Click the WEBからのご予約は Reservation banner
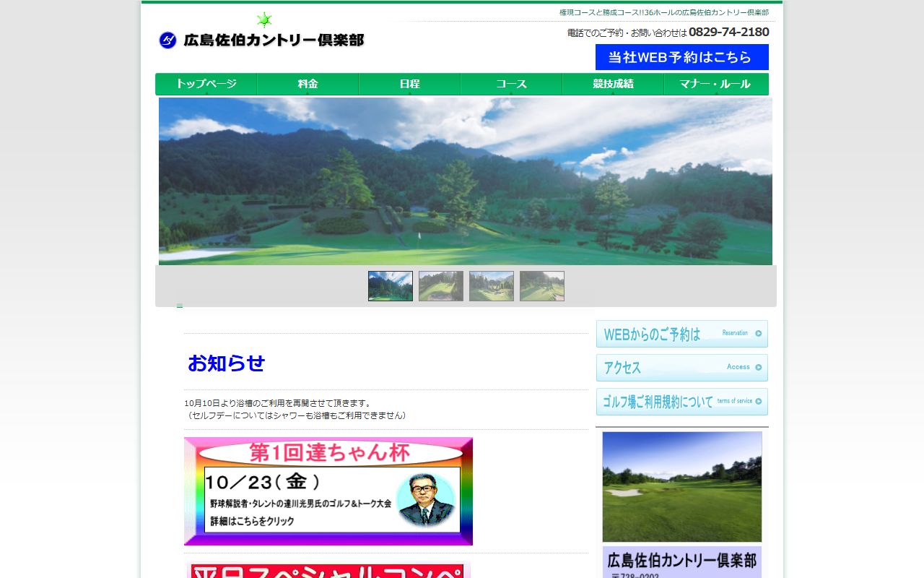 coord(682,334)
